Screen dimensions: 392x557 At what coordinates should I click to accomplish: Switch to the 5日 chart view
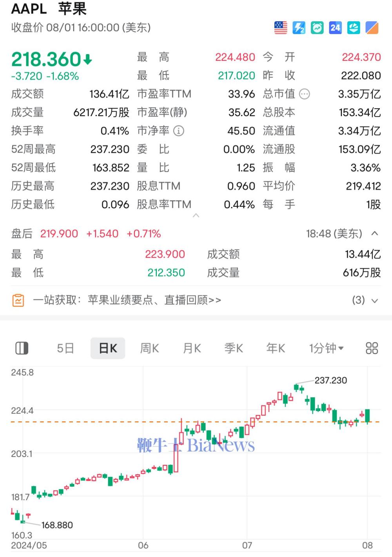[65, 348]
